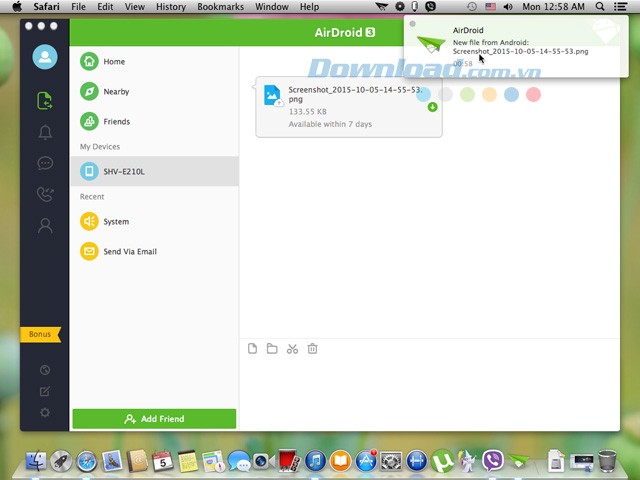
Task: Click the Screenshot_2015-10-05-14-55-53 file name
Action: (355, 94)
